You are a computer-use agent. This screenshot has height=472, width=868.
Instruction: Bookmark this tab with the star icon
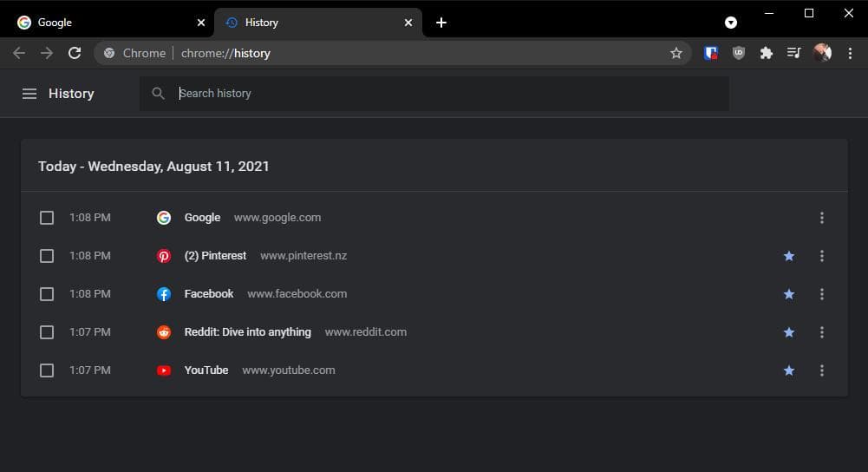coord(675,53)
